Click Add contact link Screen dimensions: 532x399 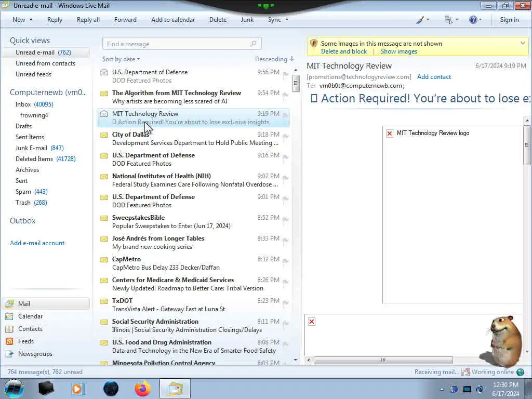[x=434, y=77]
